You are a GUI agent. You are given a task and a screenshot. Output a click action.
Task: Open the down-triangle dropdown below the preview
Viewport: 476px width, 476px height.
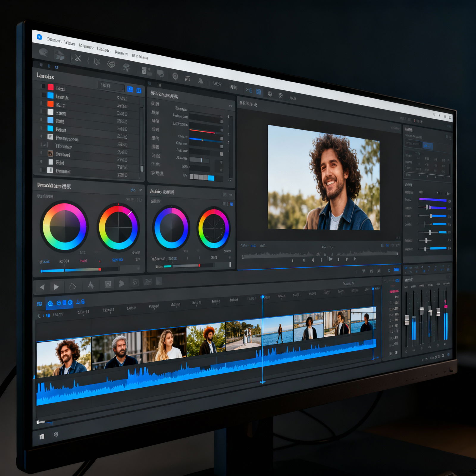click(x=363, y=271)
